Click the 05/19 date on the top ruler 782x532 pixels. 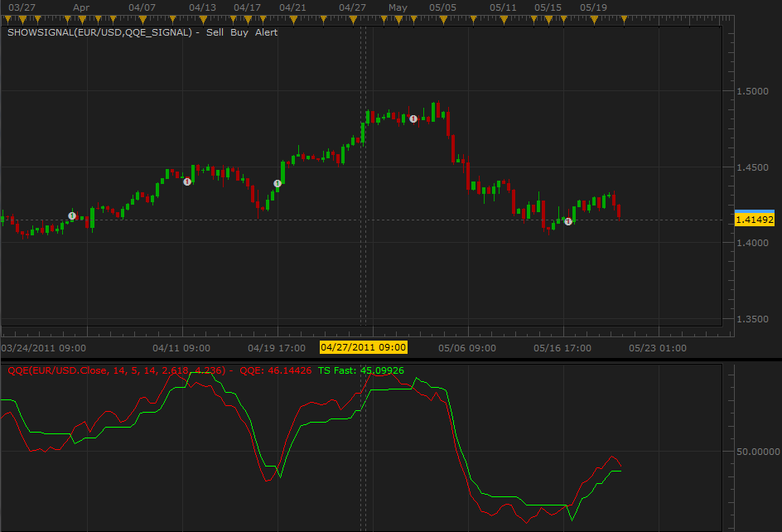[x=593, y=7]
